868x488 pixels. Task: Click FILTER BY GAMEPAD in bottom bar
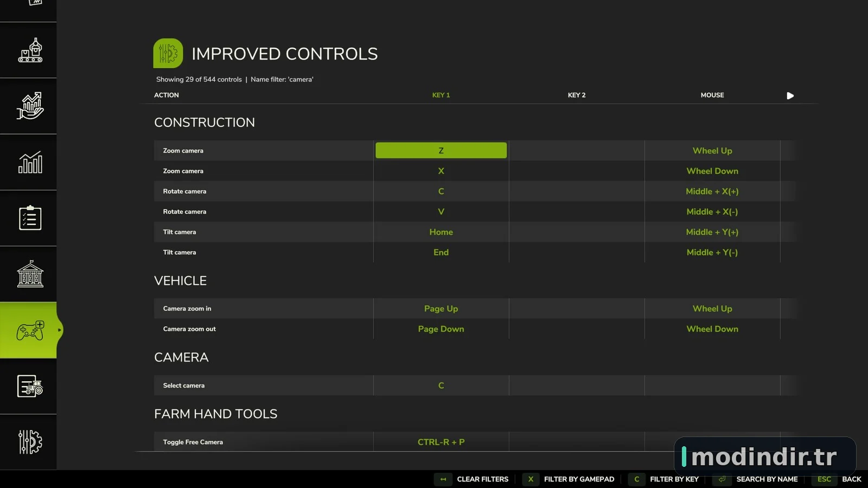[579, 479]
